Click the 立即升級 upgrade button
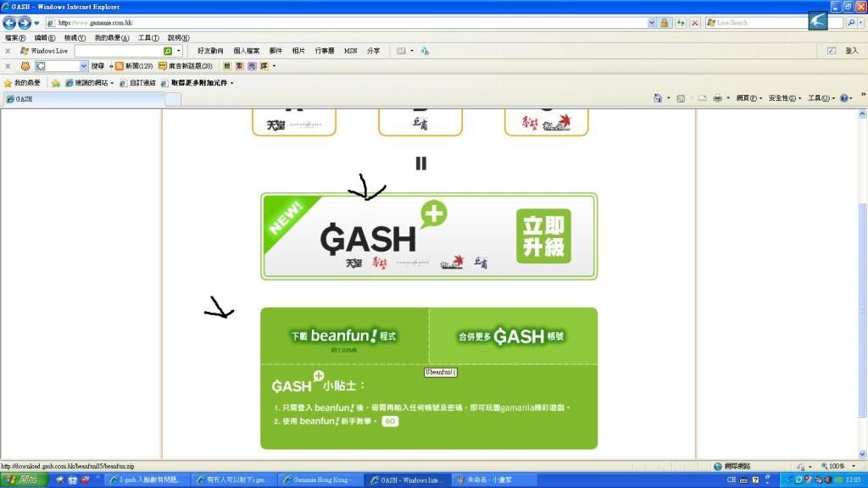Viewport: 868px width, 488px height. (x=543, y=236)
